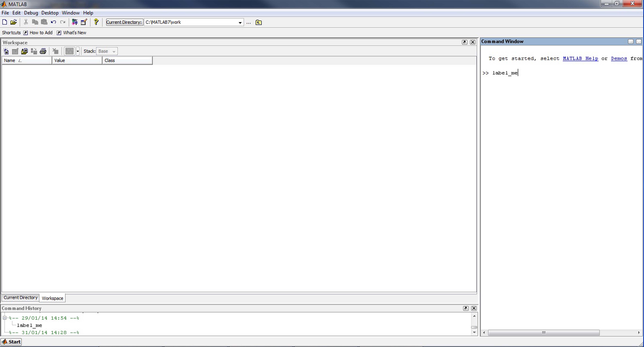Screen dimensions: 644x347
Task: Close the Workspace panel
Action: pyautogui.click(x=473, y=42)
